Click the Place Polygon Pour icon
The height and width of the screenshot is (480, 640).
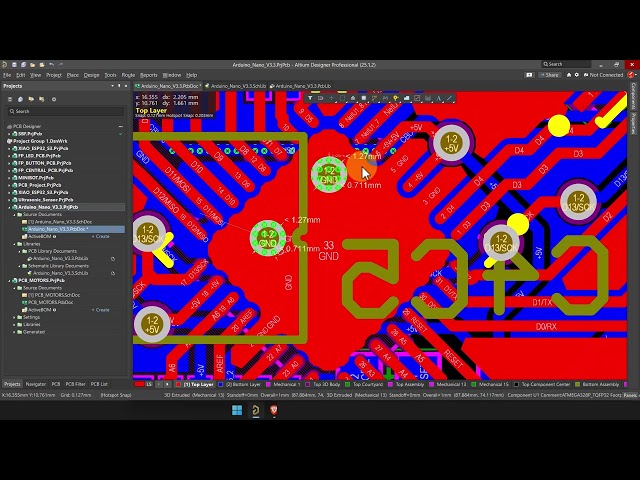(x=407, y=98)
